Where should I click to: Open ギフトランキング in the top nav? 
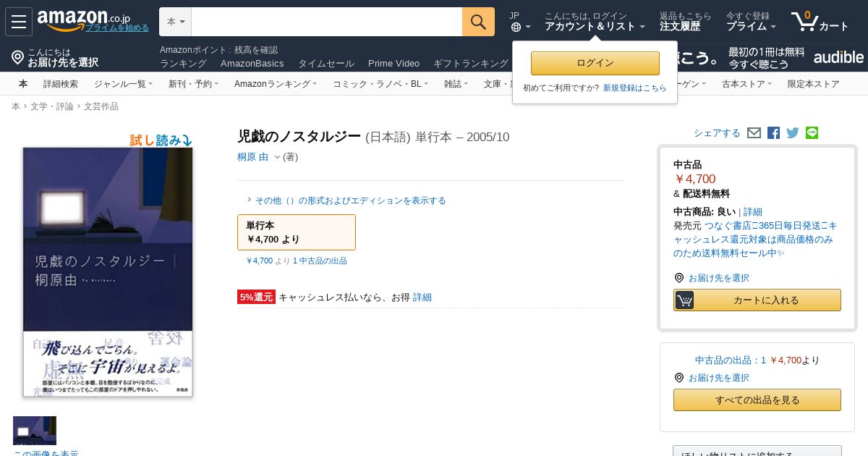pyautogui.click(x=471, y=64)
